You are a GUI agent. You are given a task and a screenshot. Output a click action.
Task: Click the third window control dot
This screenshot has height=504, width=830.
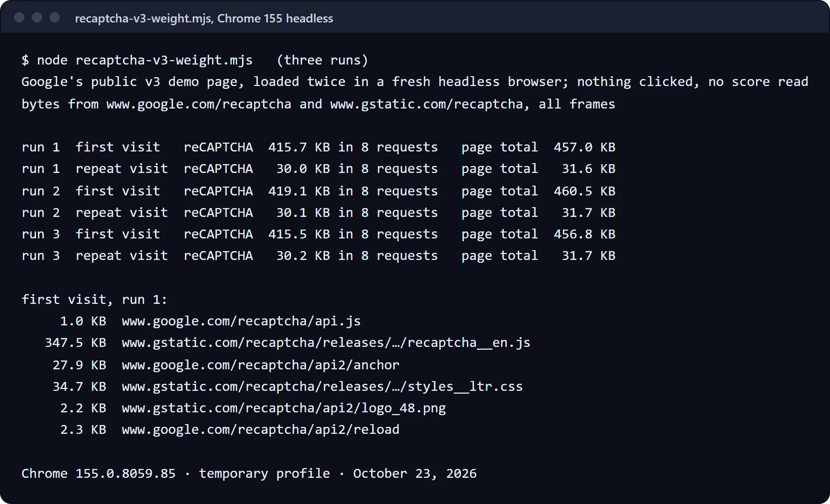(x=55, y=17)
